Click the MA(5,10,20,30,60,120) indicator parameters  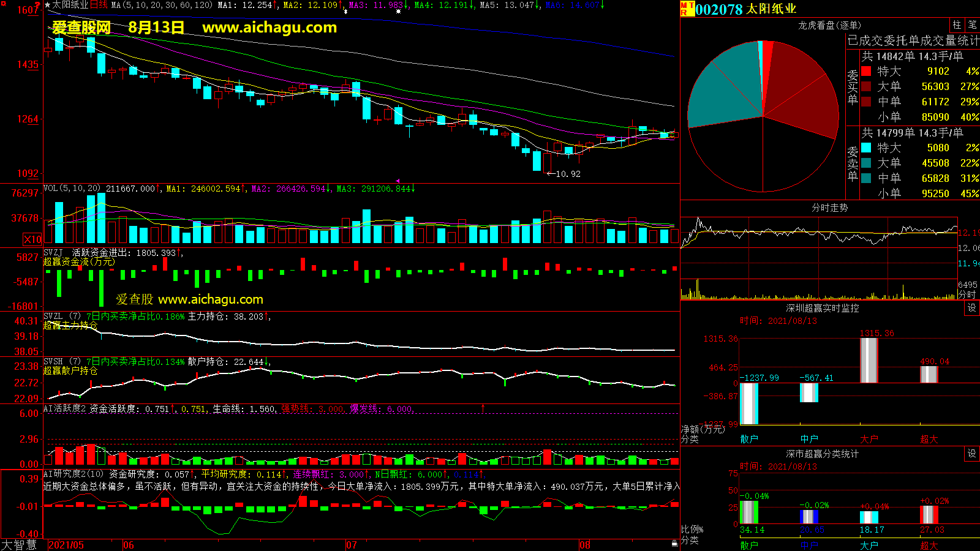coord(162,5)
